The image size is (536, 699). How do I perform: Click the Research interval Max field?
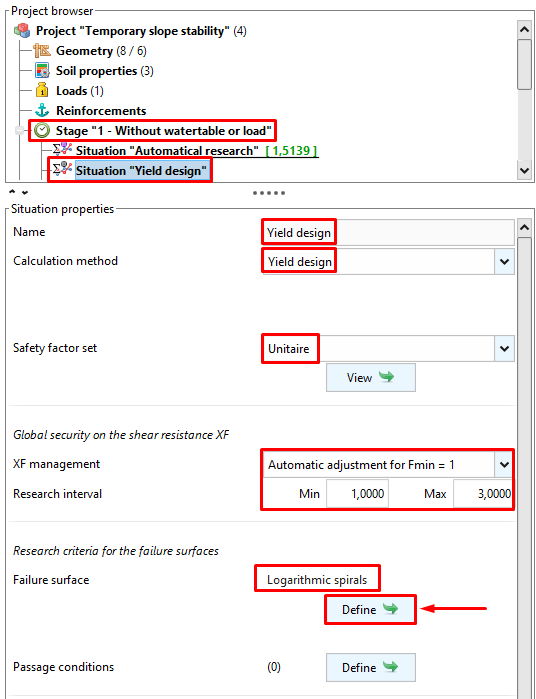(483, 493)
